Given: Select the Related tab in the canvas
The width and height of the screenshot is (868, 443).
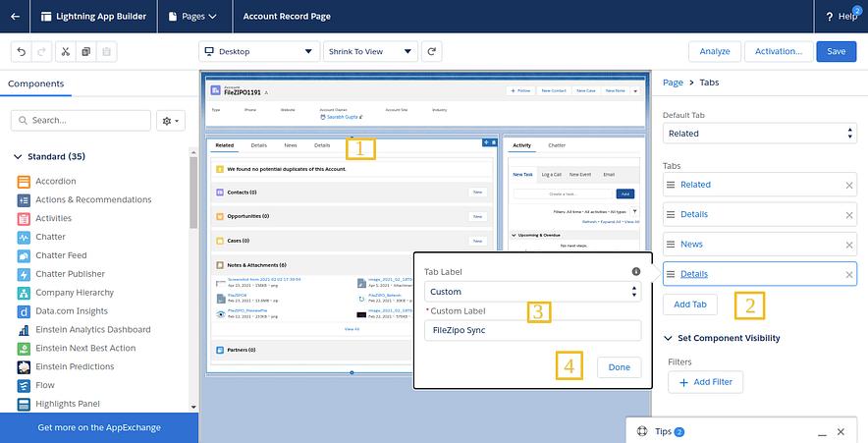Looking at the screenshot, I should click(225, 145).
